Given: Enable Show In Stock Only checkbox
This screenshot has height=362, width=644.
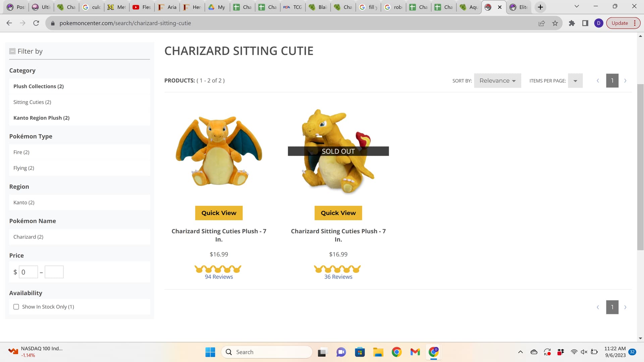Looking at the screenshot, I should click(16, 307).
